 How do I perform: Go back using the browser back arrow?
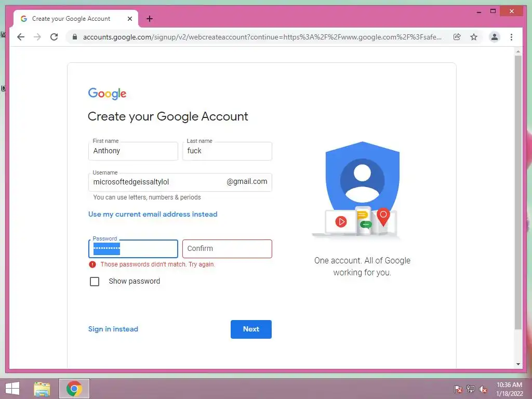(21, 37)
